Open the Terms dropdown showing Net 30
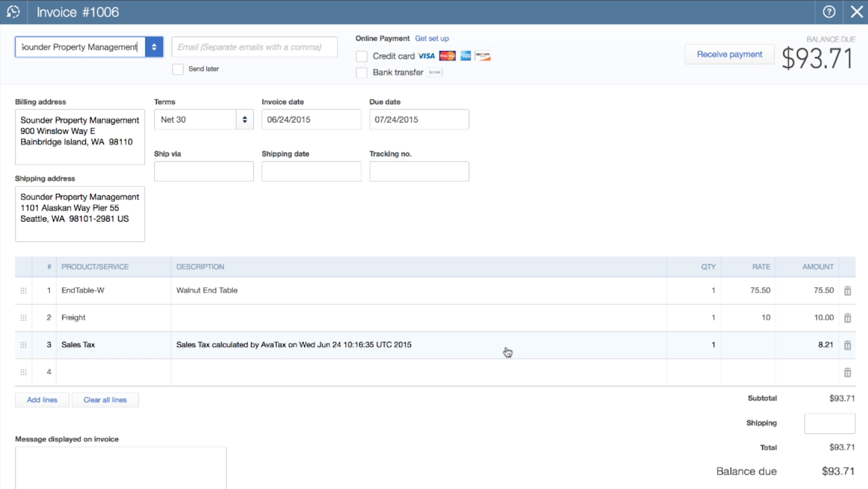Screen dimensions: 868x489 (x=244, y=119)
